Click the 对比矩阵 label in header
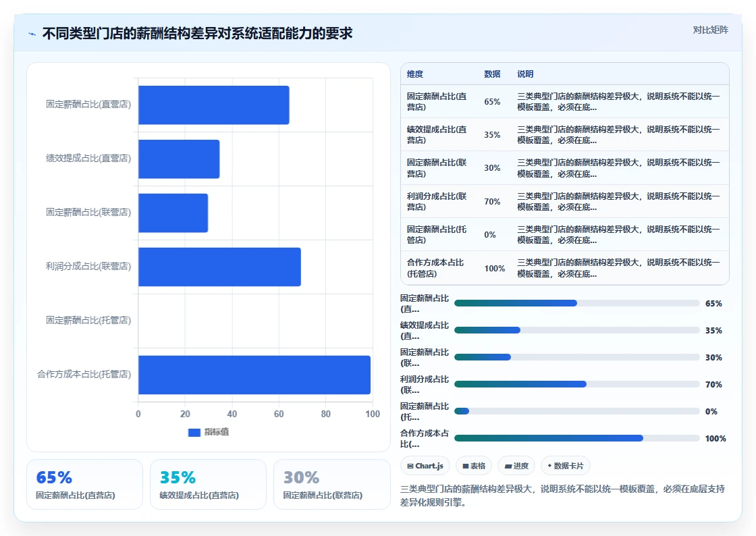 [x=710, y=30]
